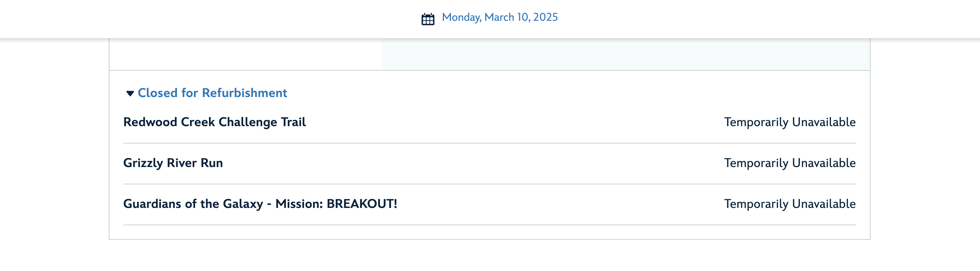Screen dimensions: 980x271
Task: Open Guardians of the Galaxy - Mission: BREAKOUT!
Action: click(x=260, y=204)
